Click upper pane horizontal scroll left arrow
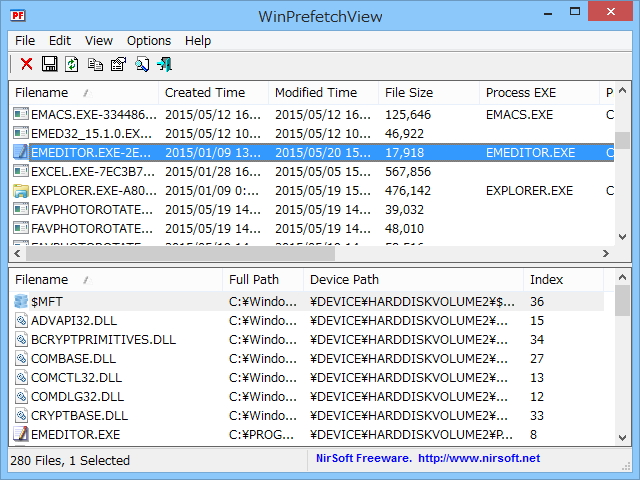The image size is (640, 480). (17, 253)
